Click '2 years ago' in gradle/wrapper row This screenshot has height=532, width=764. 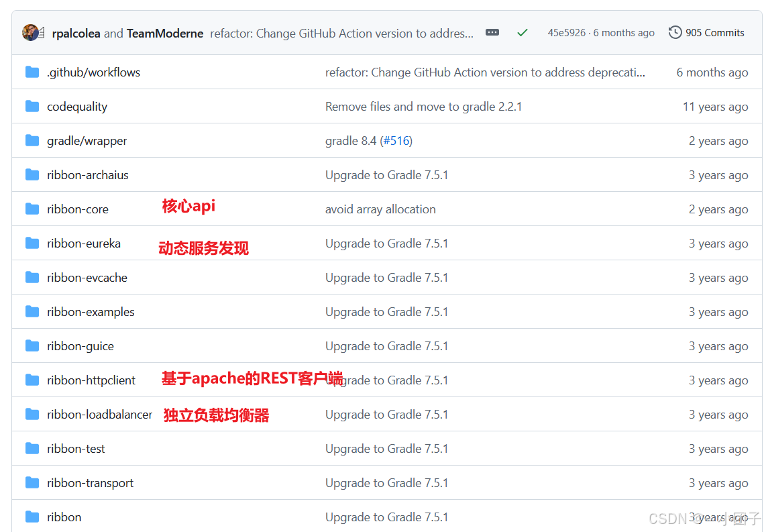(718, 141)
